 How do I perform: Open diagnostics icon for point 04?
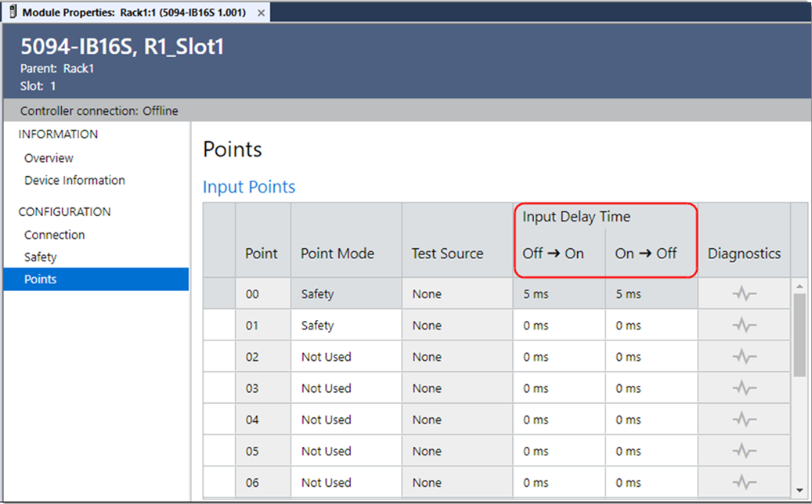click(x=744, y=419)
